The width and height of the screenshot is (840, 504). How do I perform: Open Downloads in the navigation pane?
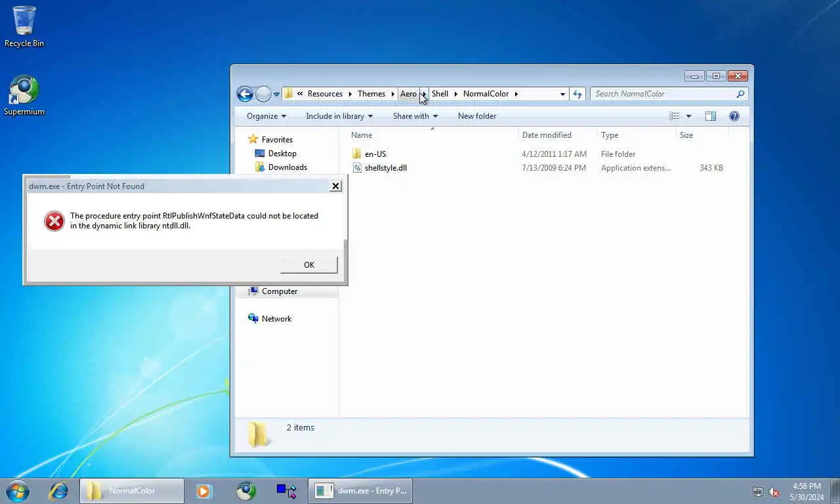[287, 167]
